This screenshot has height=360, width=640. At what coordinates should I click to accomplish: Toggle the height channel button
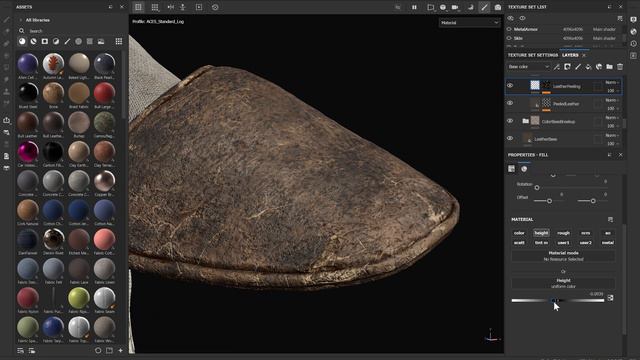[541, 233]
